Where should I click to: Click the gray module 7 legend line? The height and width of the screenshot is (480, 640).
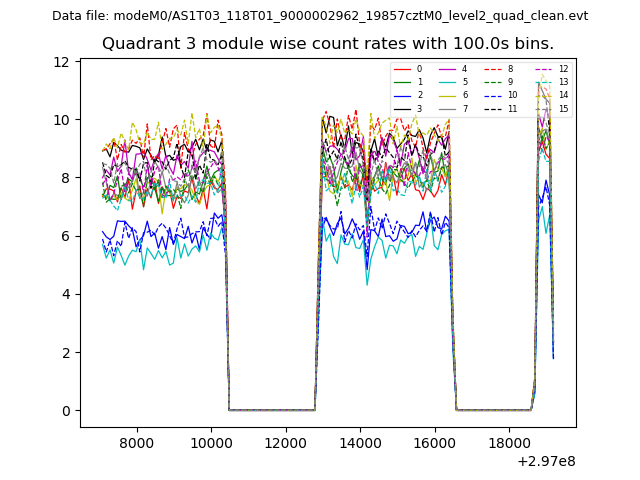tap(447, 108)
